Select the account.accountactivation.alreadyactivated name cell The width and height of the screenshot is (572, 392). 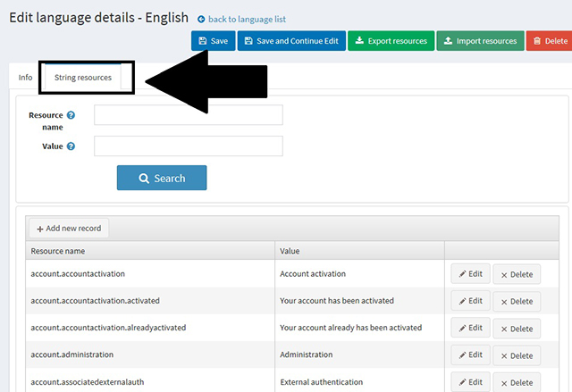pos(150,328)
